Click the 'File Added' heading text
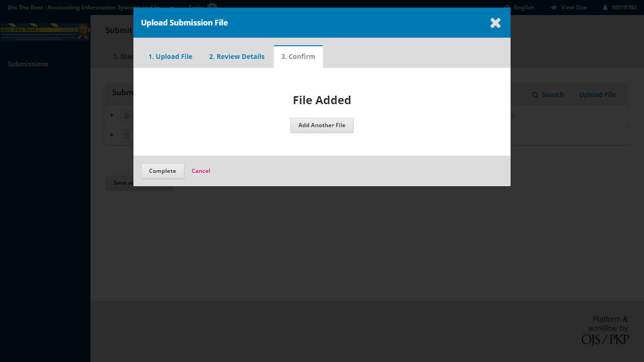This screenshot has height=362, width=644. point(322,100)
